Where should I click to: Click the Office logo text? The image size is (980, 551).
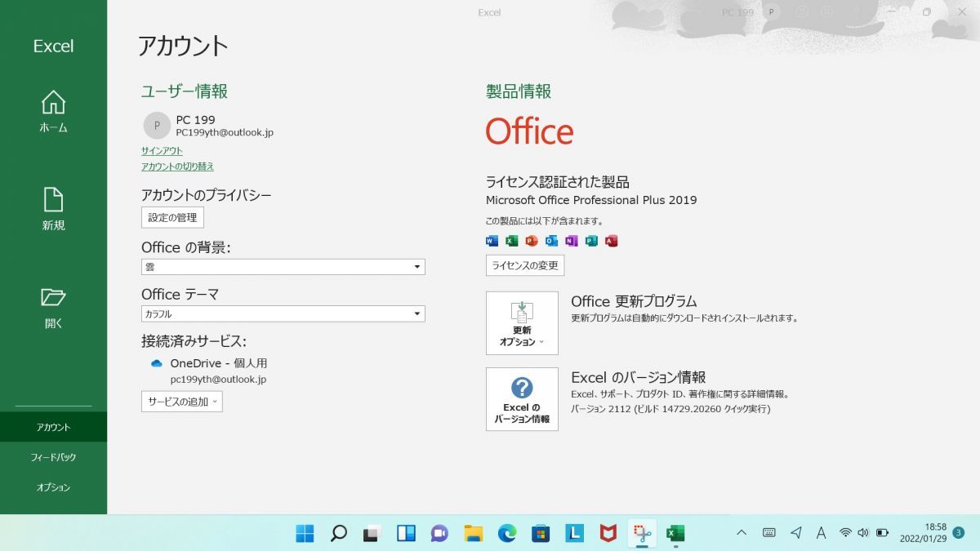pyautogui.click(x=529, y=131)
